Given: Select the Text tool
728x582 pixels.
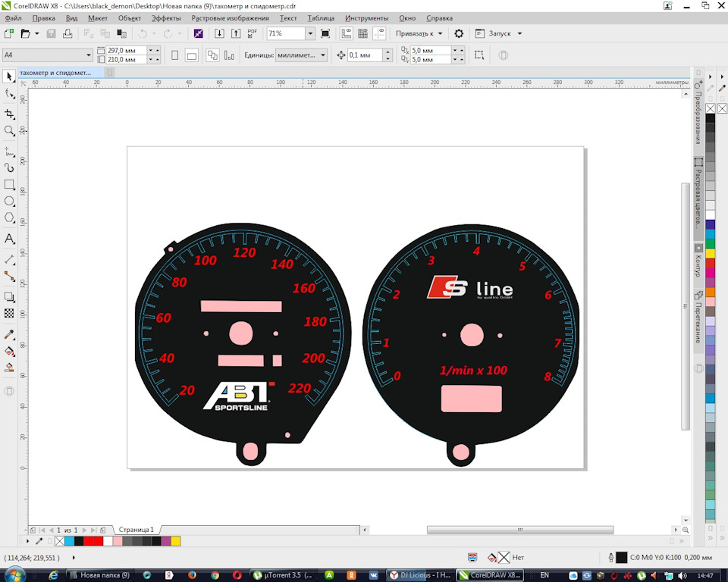Looking at the screenshot, I should (9, 239).
